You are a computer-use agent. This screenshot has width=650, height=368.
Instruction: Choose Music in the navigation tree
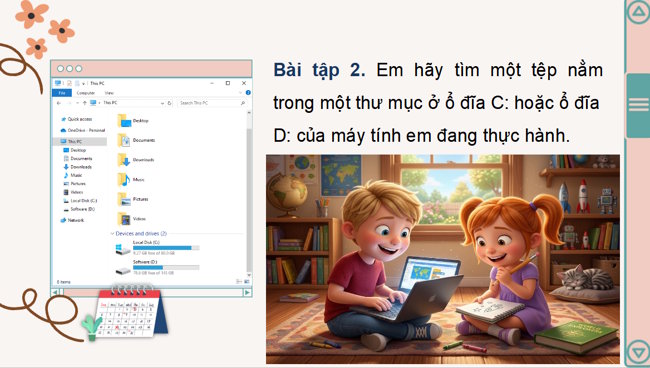coord(73,175)
